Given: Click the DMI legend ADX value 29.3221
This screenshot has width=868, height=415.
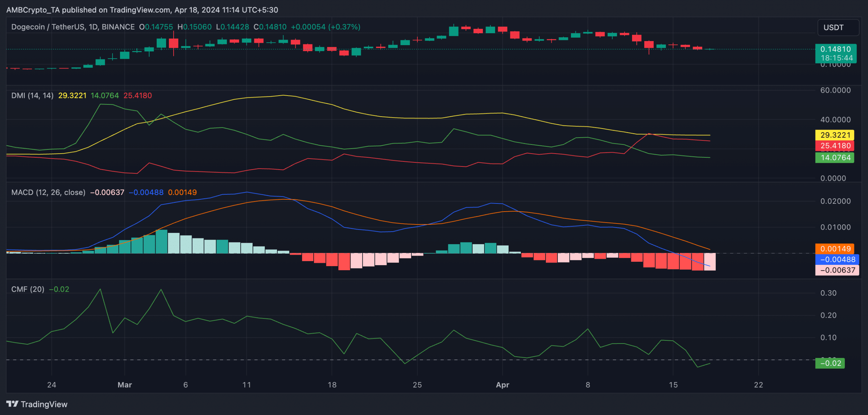Looking at the screenshot, I should tap(72, 96).
